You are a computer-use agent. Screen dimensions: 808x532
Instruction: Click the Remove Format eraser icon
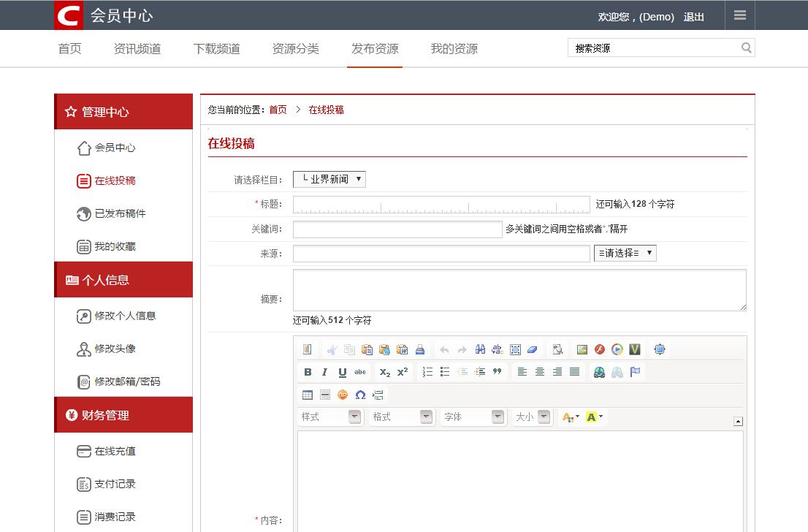(x=533, y=349)
